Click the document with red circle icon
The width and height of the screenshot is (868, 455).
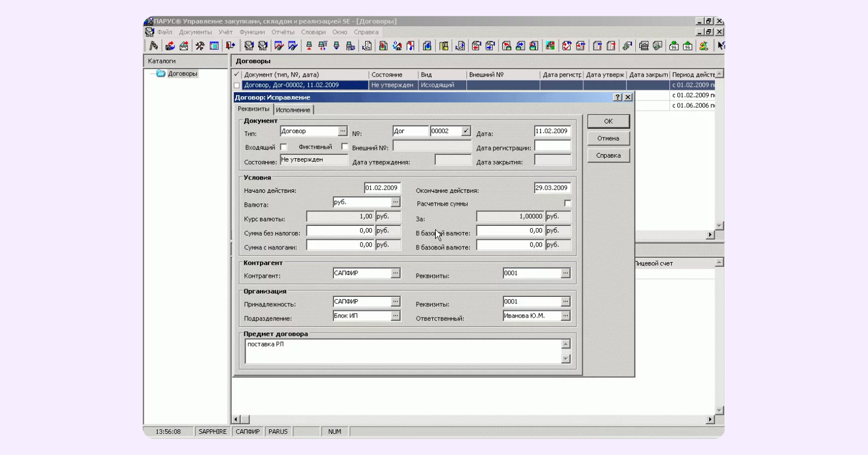534,46
